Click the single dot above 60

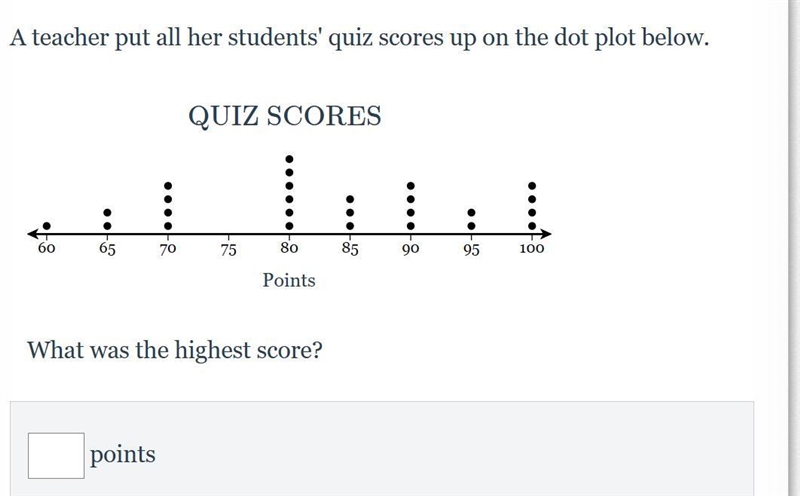pos(46,226)
